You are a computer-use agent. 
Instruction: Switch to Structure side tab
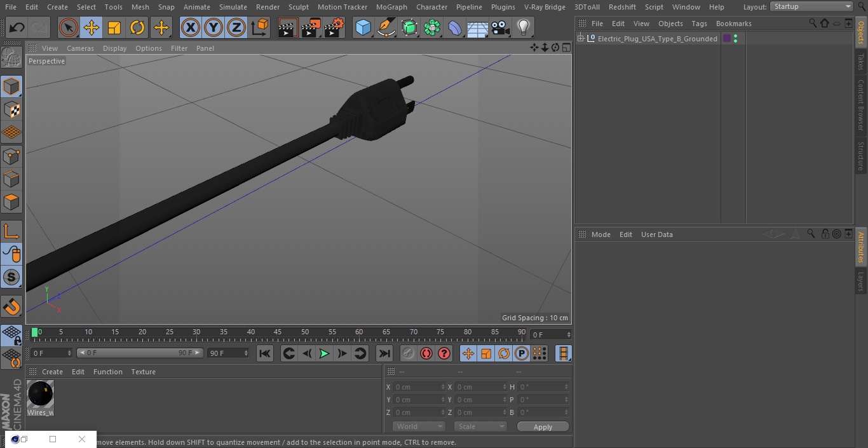point(861,156)
